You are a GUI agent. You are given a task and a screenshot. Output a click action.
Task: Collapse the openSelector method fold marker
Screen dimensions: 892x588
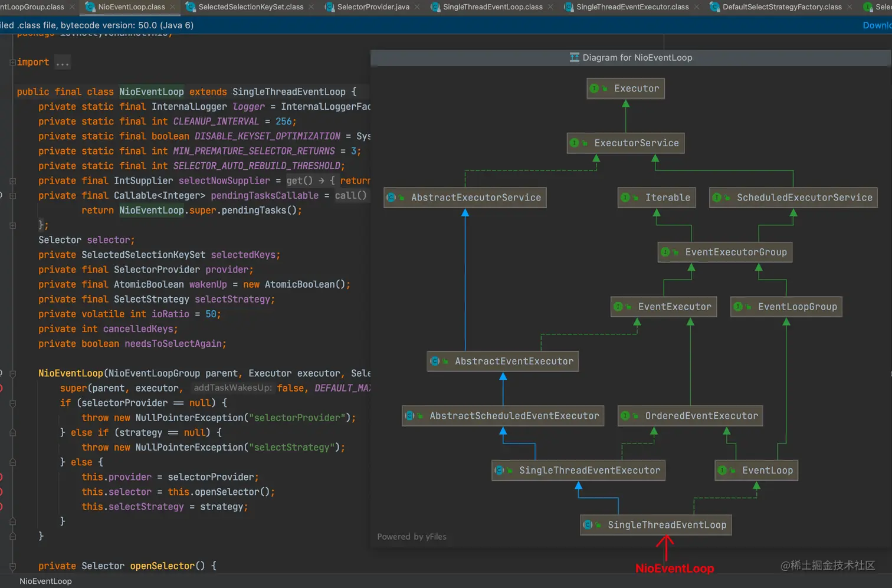coord(12,566)
